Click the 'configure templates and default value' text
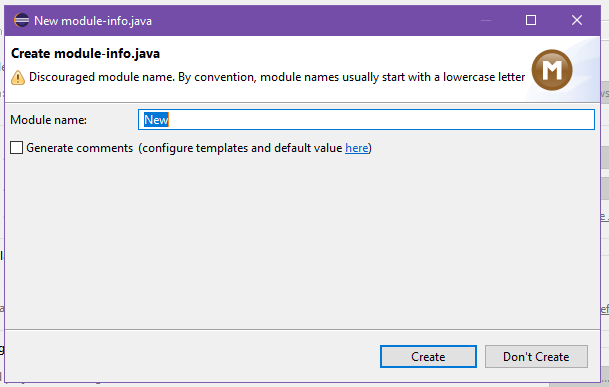This screenshot has height=387, width=609. point(242,148)
